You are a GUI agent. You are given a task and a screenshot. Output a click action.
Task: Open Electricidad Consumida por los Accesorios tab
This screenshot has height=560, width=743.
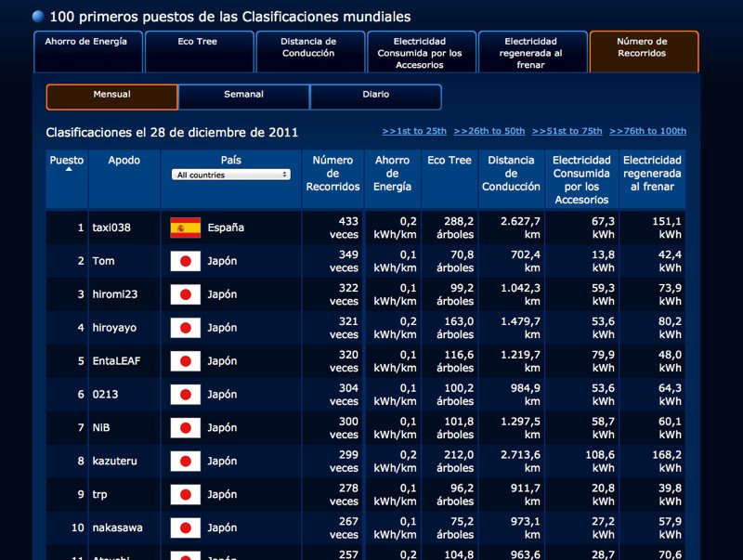421,51
